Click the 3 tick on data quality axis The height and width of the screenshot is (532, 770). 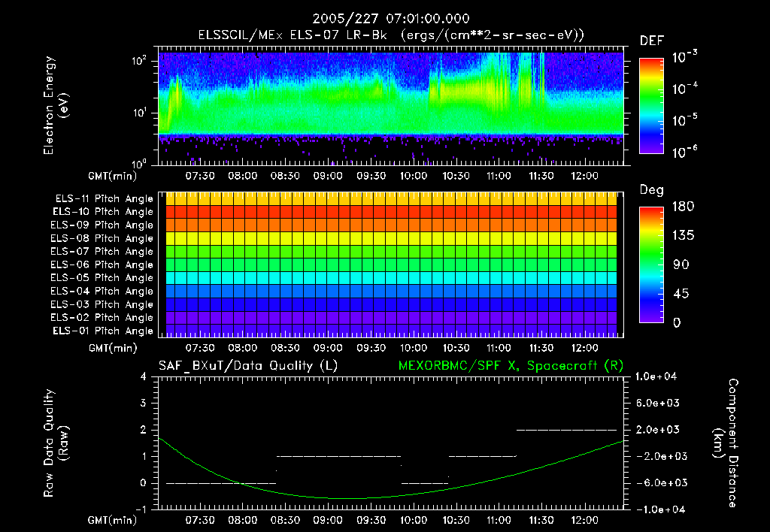[x=143, y=403]
